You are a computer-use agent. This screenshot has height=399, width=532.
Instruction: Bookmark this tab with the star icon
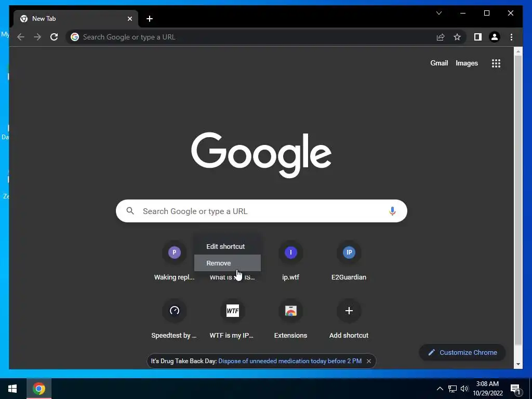click(x=457, y=37)
